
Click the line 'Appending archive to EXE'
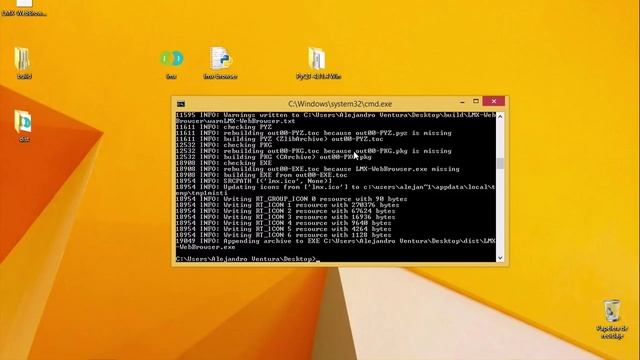tap(336, 244)
